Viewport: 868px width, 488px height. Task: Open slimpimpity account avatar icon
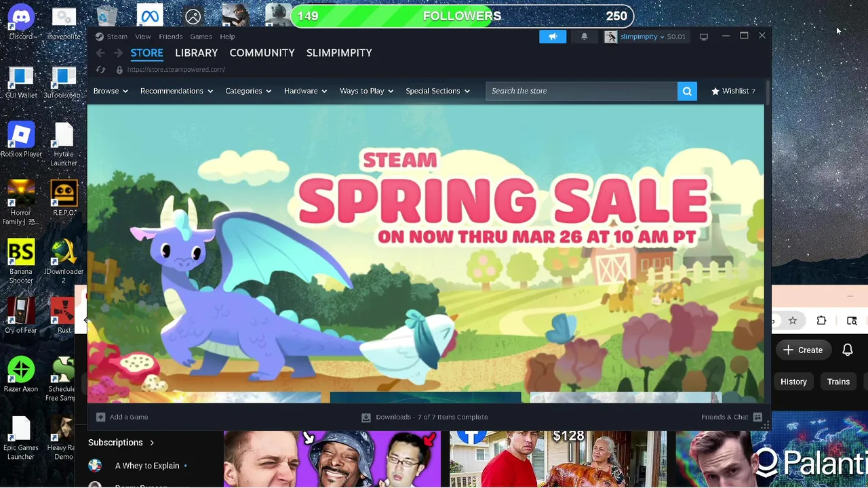pos(610,37)
